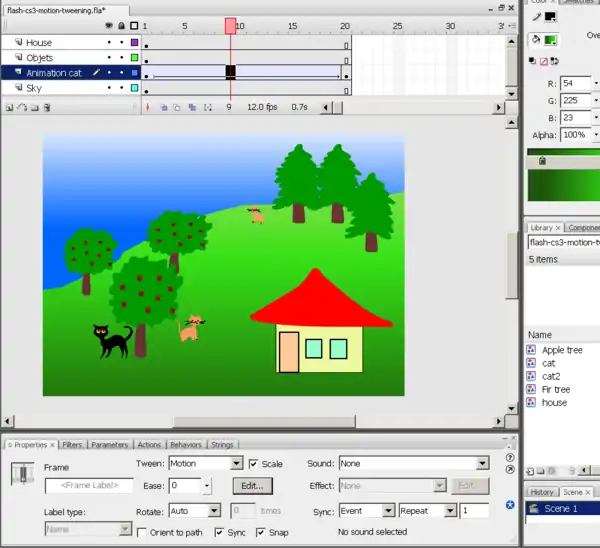
Task: Click the Lock All Layers padlock icon
Action: (x=121, y=26)
